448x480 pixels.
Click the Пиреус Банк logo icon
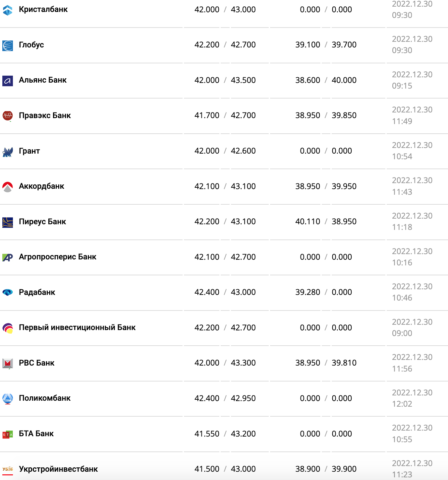click(8, 222)
